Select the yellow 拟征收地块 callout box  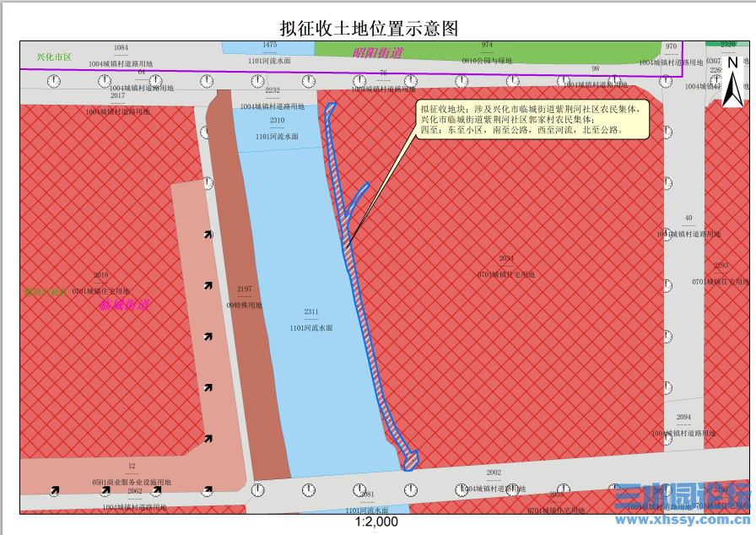(532, 120)
